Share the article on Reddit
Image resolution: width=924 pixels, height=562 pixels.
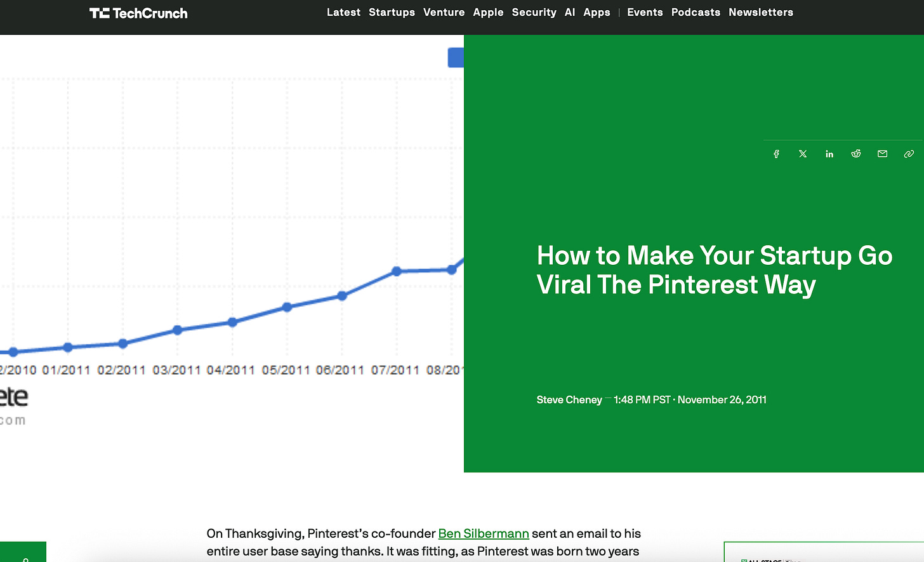(x=856, y=154)
